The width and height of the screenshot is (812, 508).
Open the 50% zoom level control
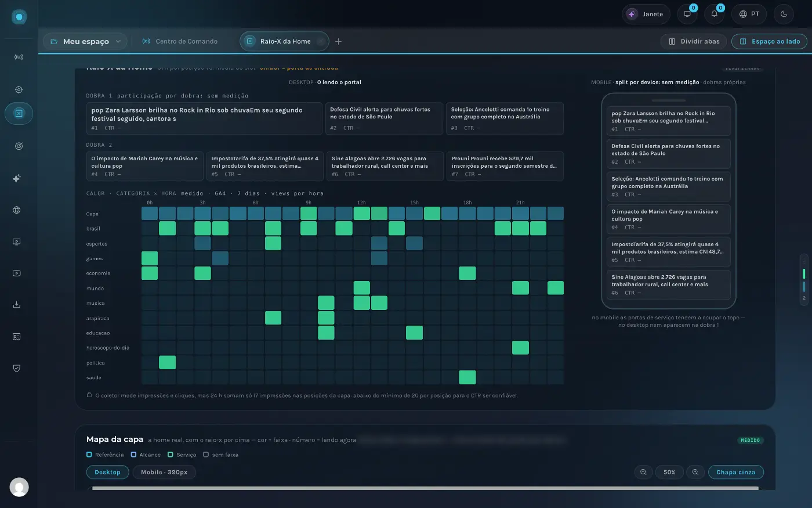pos(669,472)
